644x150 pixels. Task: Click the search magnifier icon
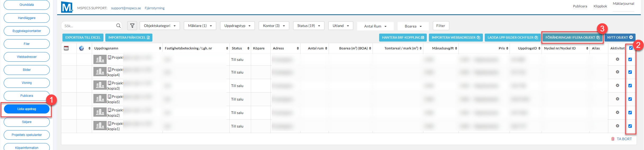[118, 26]
